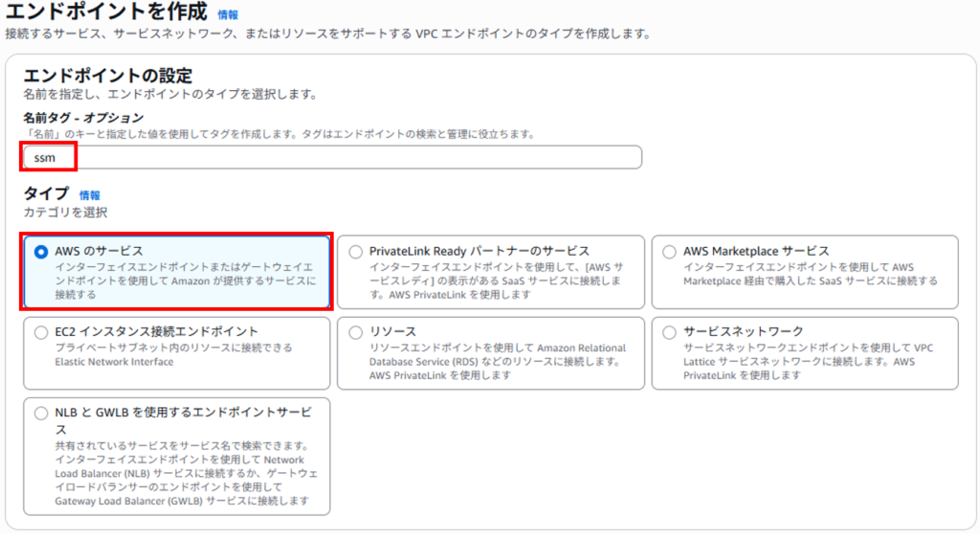
Task: Click the Gateway Load Balancer (GWLB) description text
Action: tap(187, 473)
